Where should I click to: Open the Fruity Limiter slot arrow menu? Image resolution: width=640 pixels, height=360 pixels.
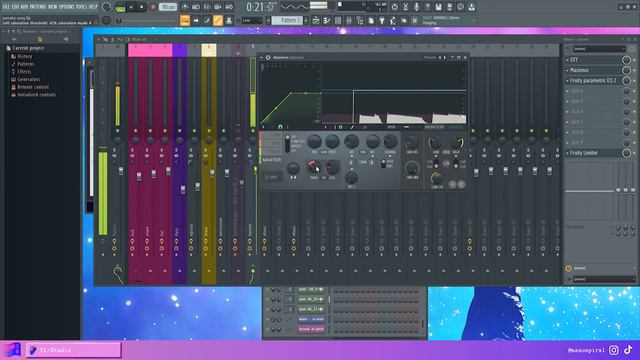567,153
